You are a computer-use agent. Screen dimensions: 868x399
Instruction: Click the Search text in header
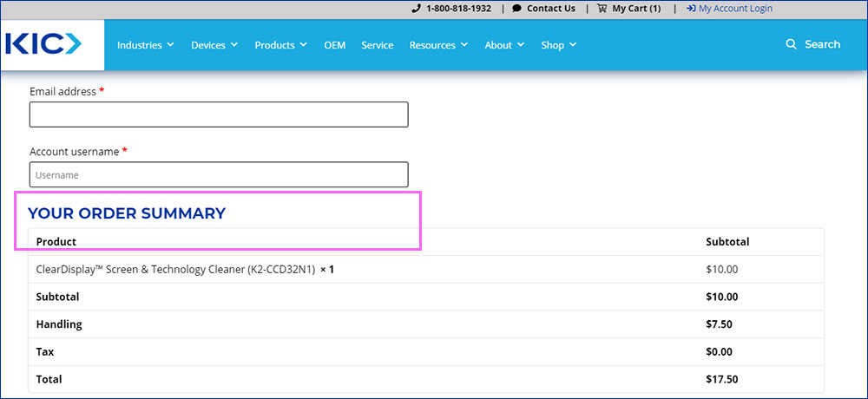822,44
